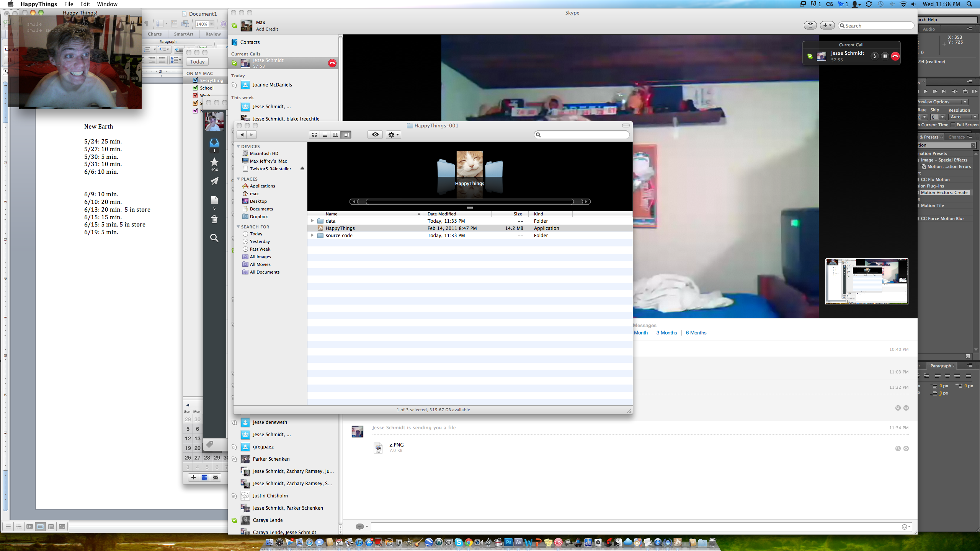Open emoticon picker in Skype chat

905,527
